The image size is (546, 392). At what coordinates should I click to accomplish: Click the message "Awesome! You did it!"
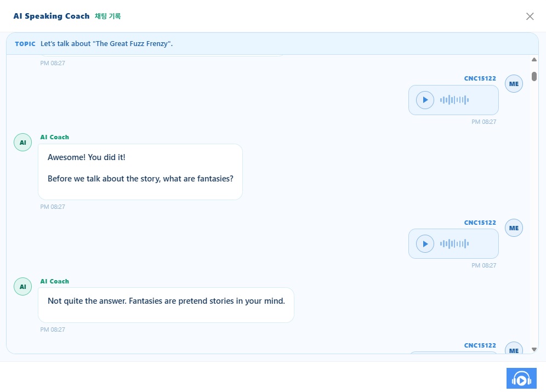[x=87, y=157]
